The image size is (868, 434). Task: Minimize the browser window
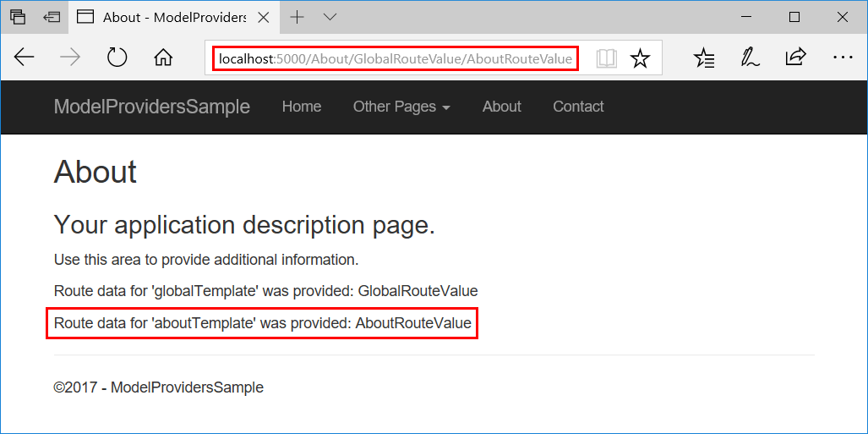(x=746, y=17)
